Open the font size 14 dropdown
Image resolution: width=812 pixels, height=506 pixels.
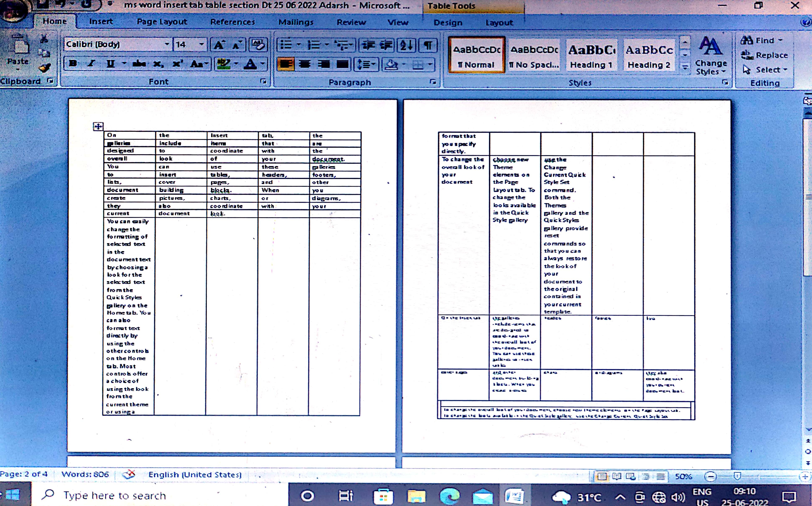click(x=201, y=44)
